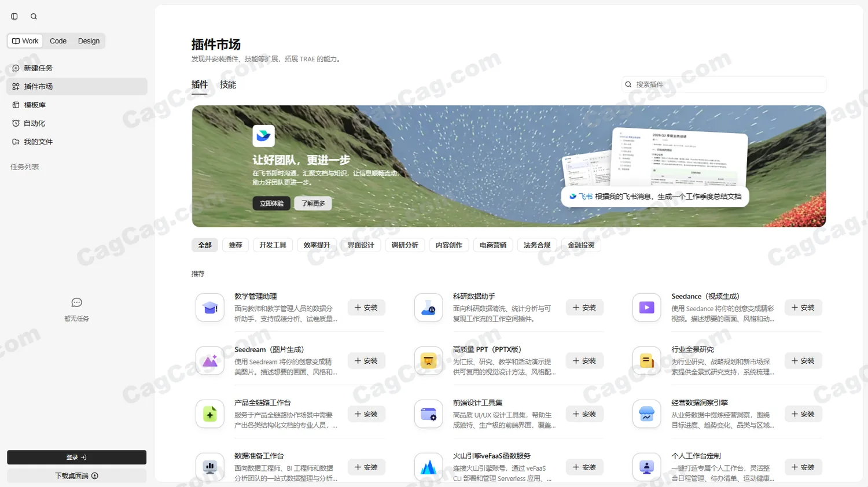Viewport: 868px width, 487px height.
Task: Click the Feishu prompt suggestion on the banner
Action: coord(655,197)
